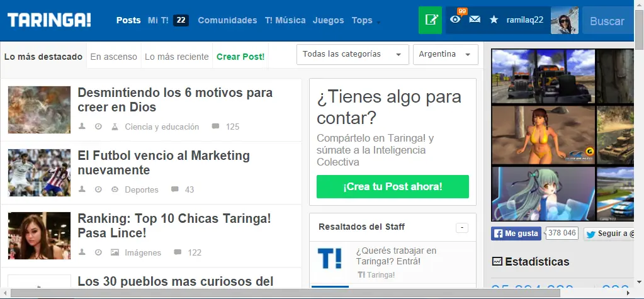Click the Buscar search field
Screen dimensions: 644x299
[608, 21]
